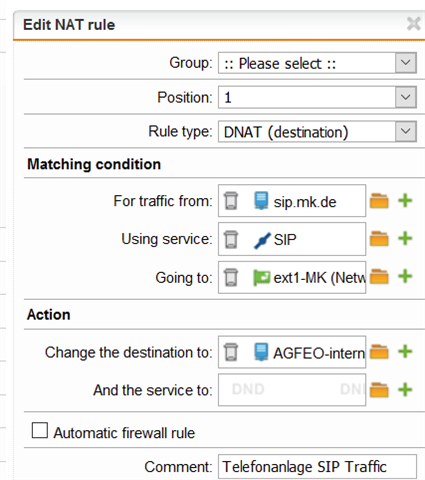Enable Automatic firewall rule checkbox
The height and width of the screenshot is (480, 425).
tap(40, 430)
